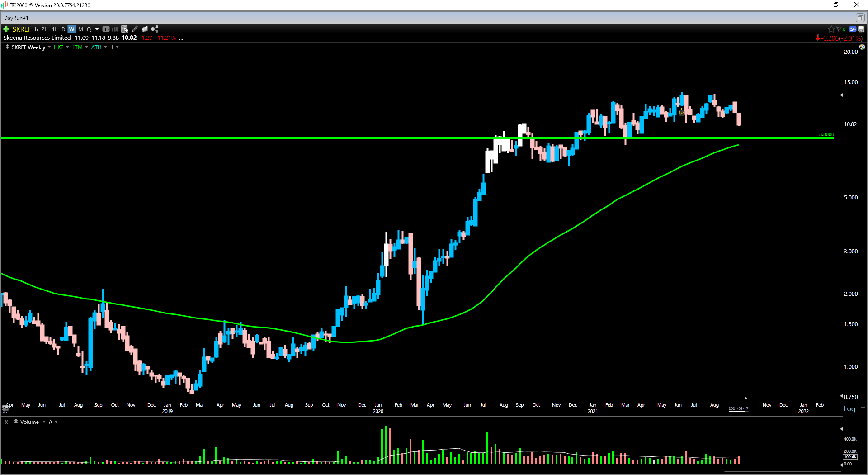868x475 pixels.
Task: Expand the ATH indicator dropdown
Action: coord(105,47)
